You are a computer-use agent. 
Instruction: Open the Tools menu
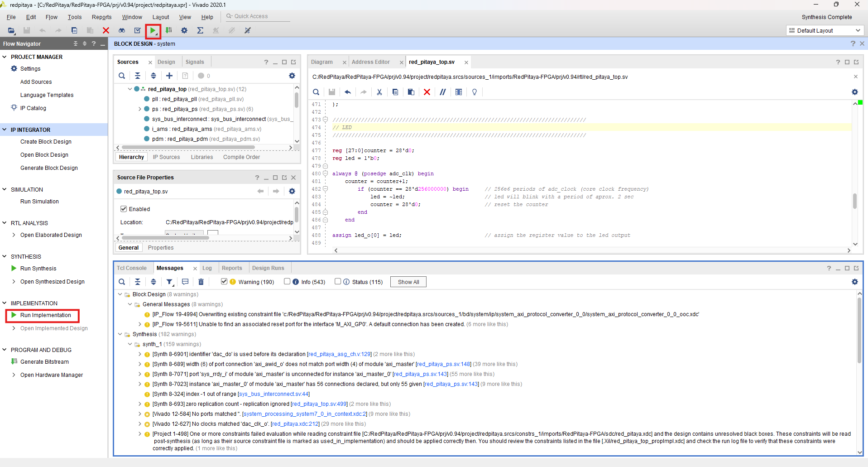pyautogui.click(x=75, y=17)
